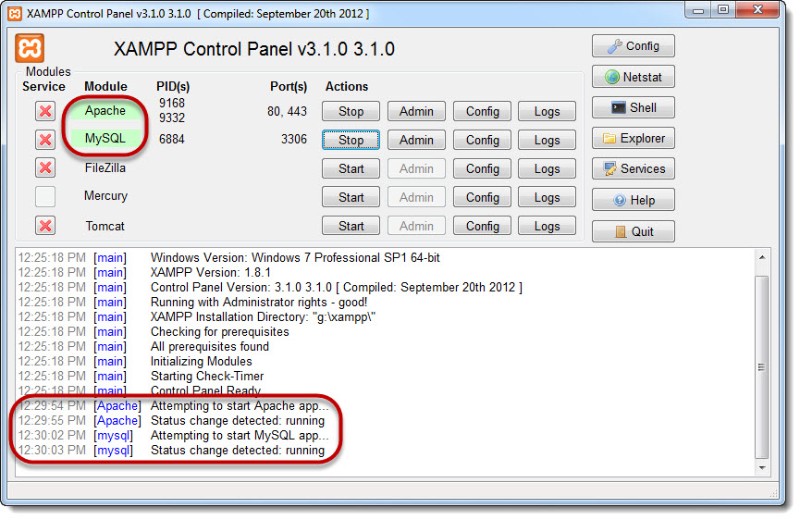Open MySQL Admin

tap(416, 140)
